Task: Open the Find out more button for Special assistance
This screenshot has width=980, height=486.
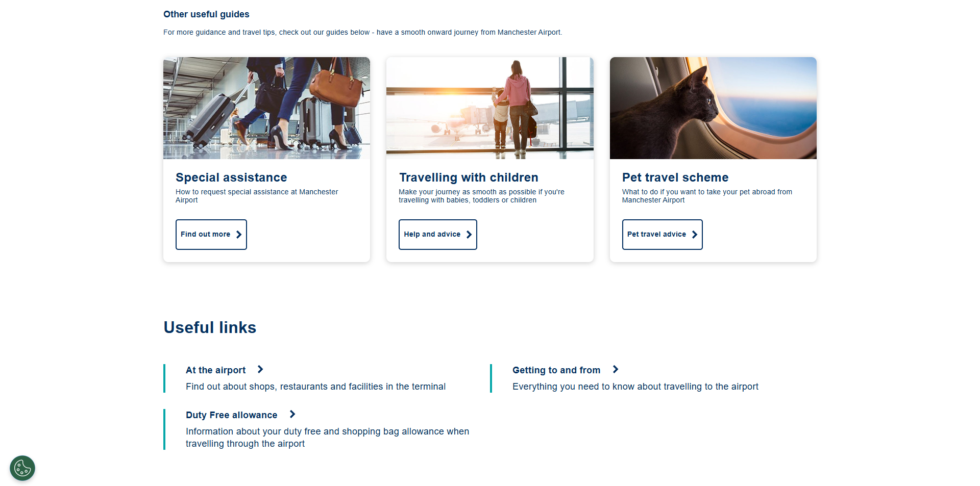Action: (x=211, y=234)
